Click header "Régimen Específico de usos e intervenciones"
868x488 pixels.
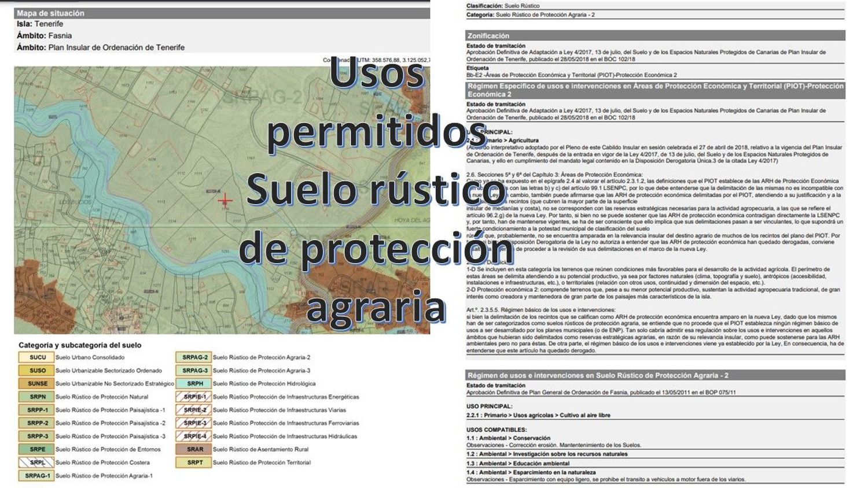click(x=655, y=90)
